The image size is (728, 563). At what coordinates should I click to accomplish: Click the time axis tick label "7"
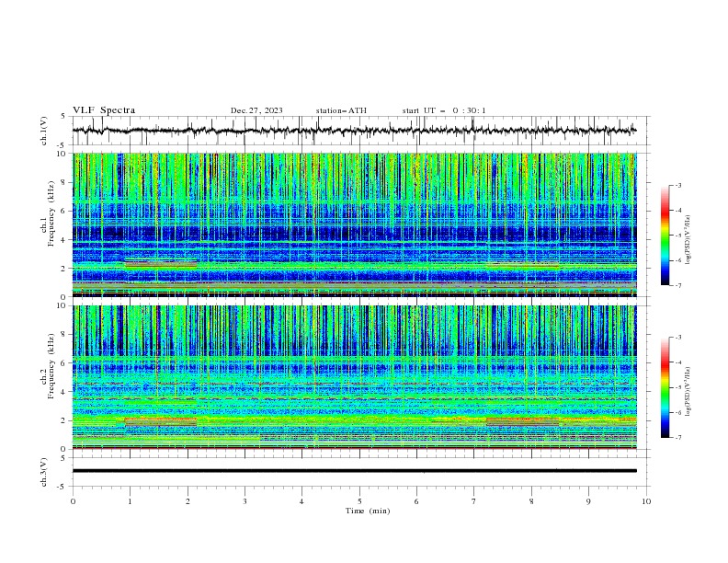point(474,501)
